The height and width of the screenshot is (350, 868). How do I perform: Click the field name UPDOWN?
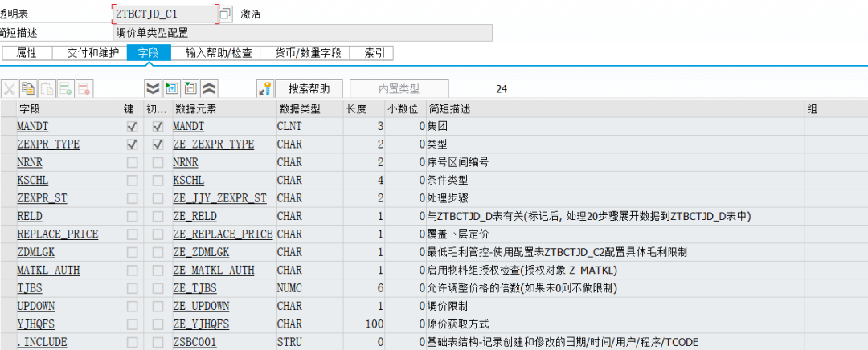[36, 307]
